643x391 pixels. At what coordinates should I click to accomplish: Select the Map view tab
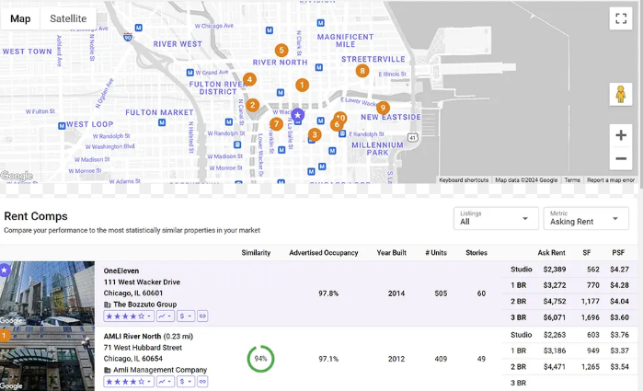[x=20, y=18]
